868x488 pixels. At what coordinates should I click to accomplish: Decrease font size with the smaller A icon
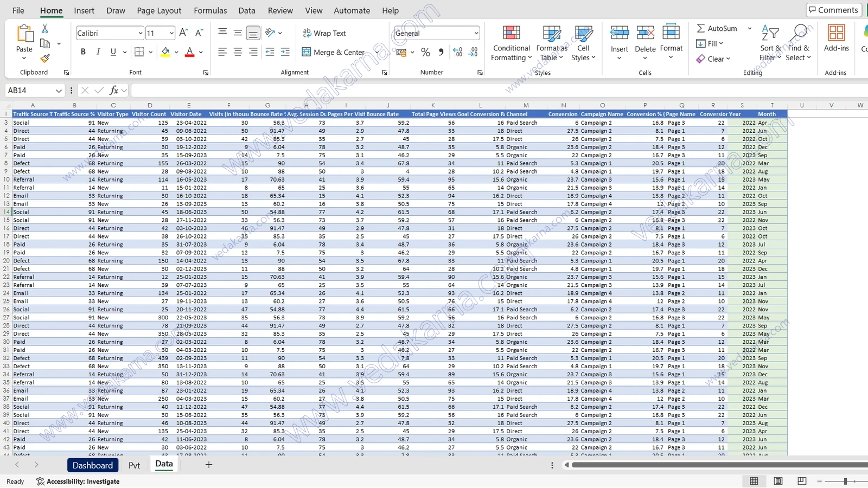pyautogui.click(x=199, y=33)
